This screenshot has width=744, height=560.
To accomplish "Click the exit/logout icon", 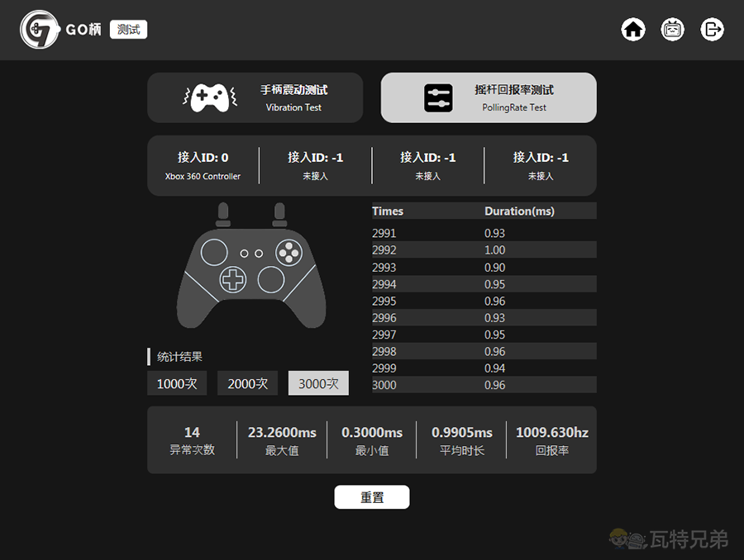I will tap(713, 30).
